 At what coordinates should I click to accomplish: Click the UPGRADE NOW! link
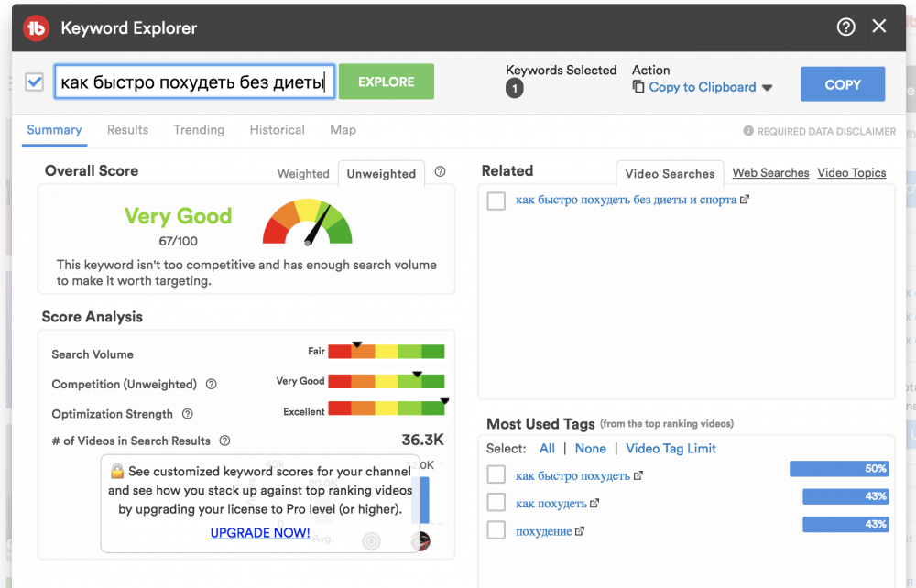260,532
